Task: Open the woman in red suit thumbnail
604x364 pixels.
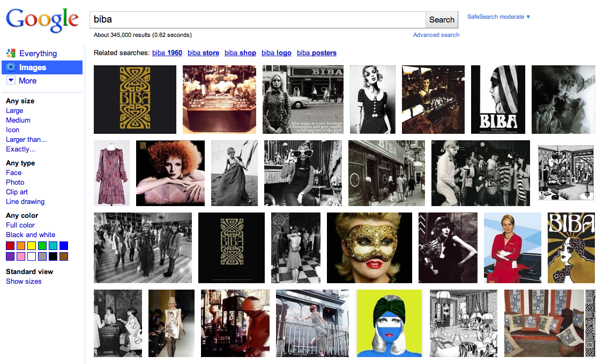Action: click(x=512, y=248)
